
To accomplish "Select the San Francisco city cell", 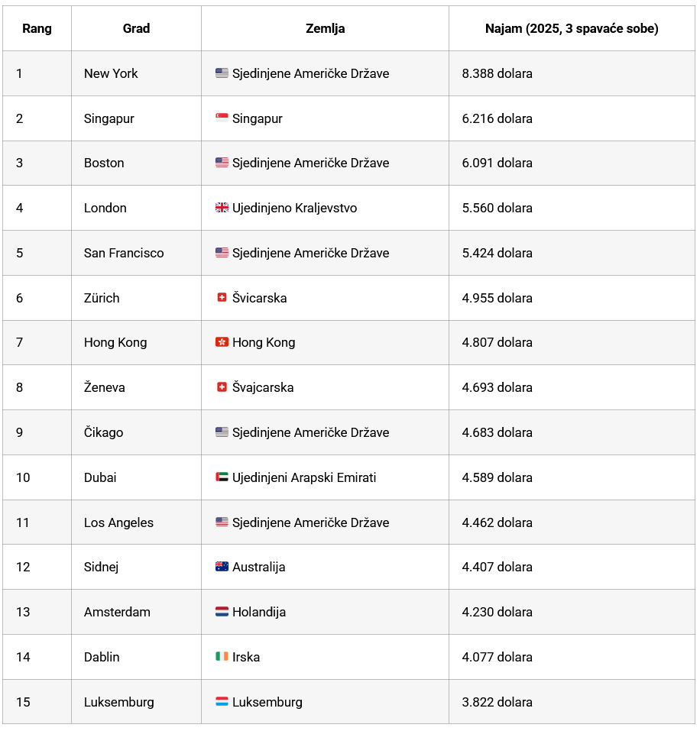I will tap(124, 253).
